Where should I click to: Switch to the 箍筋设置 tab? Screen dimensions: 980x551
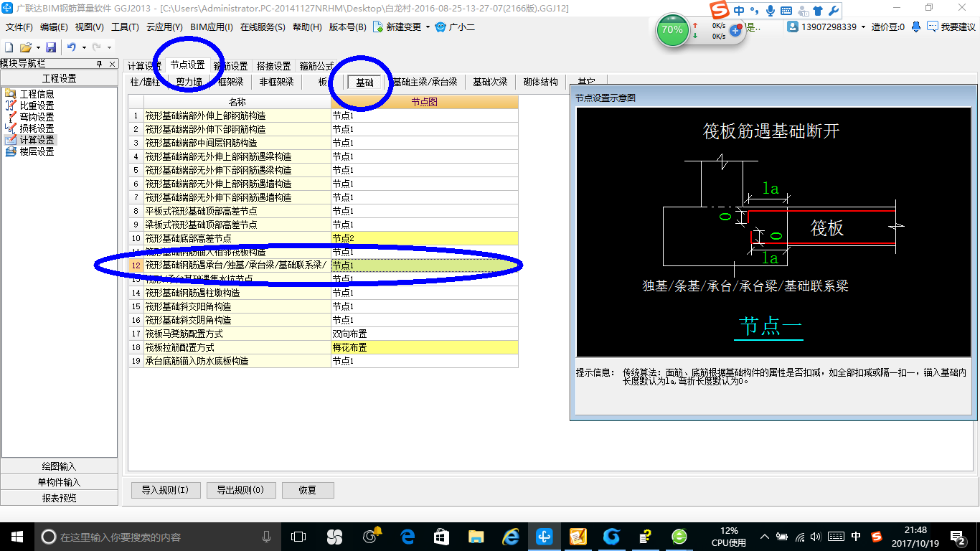tap(230, 66)
